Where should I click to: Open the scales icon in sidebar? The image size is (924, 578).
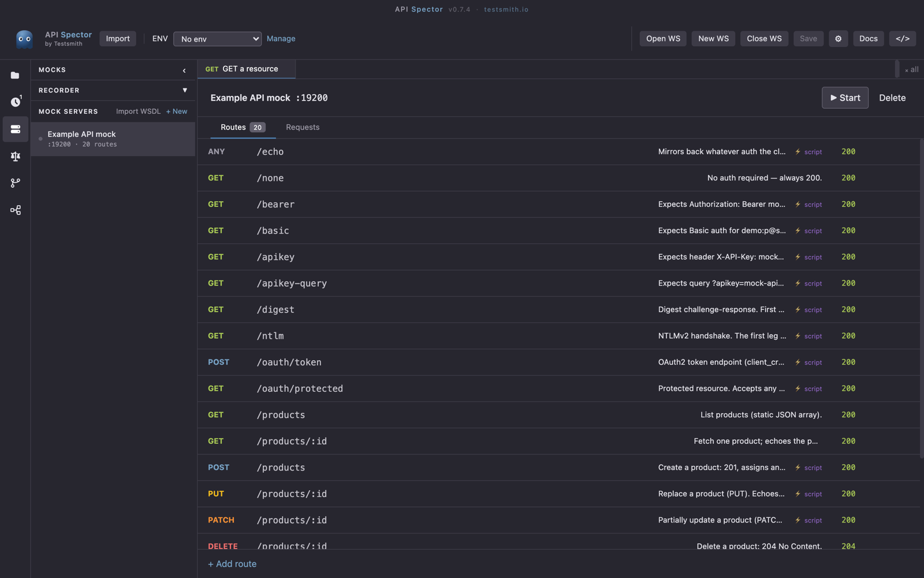[16, 156]
